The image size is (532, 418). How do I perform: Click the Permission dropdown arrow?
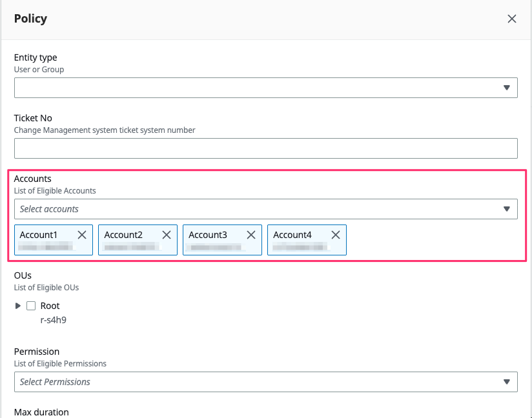coord(507,382)
